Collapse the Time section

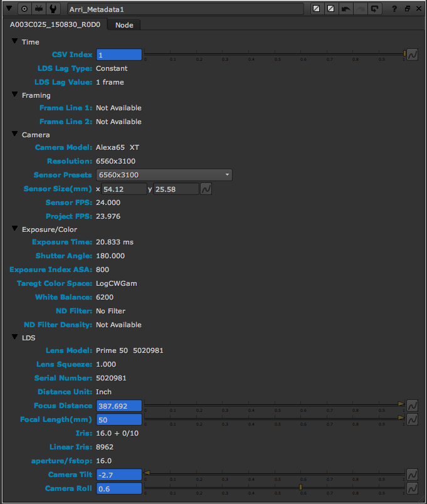point(15,41)
